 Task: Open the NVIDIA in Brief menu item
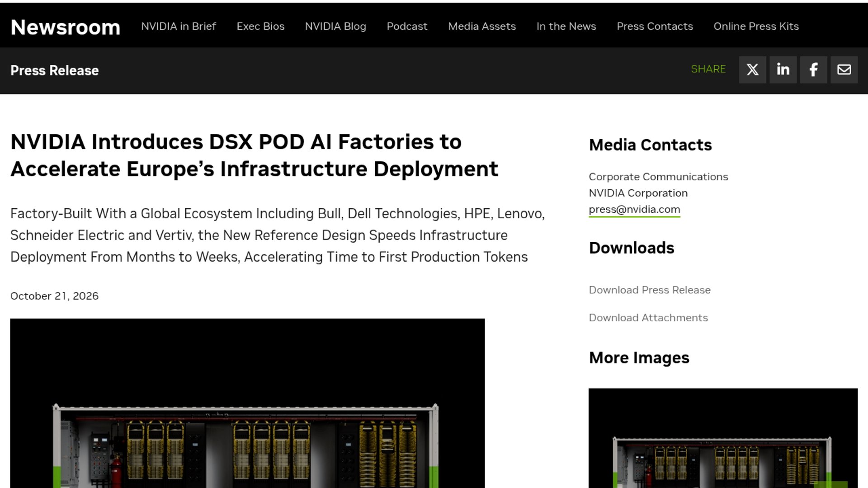tap(179, 26)
